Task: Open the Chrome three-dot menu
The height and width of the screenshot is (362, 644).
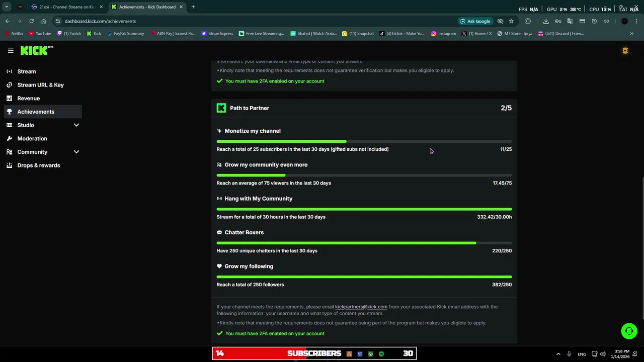Action: (636, 21)
